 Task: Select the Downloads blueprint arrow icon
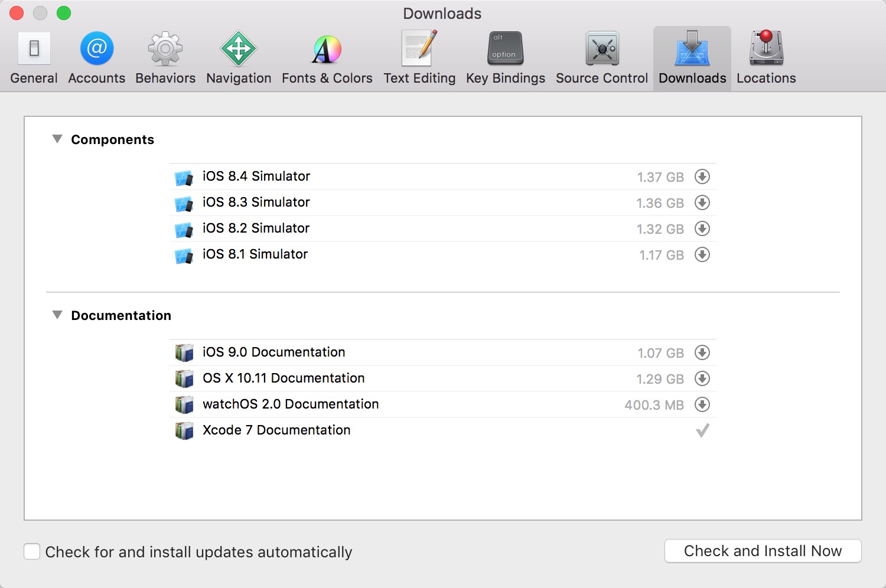692,48
